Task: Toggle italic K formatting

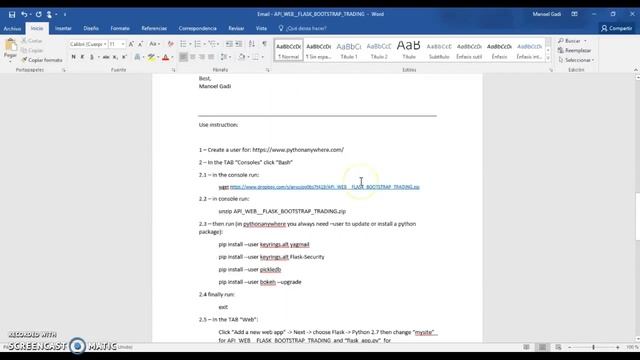Action: tap(82, 57)
